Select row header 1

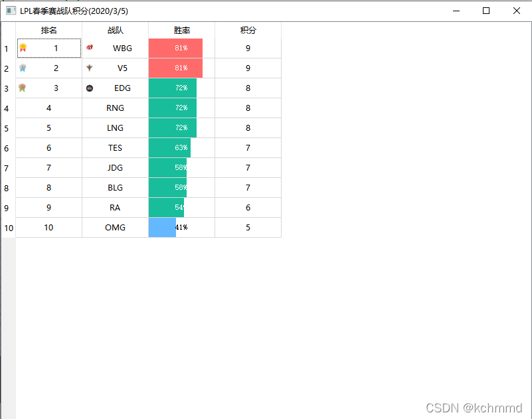(x=8, y=48)
